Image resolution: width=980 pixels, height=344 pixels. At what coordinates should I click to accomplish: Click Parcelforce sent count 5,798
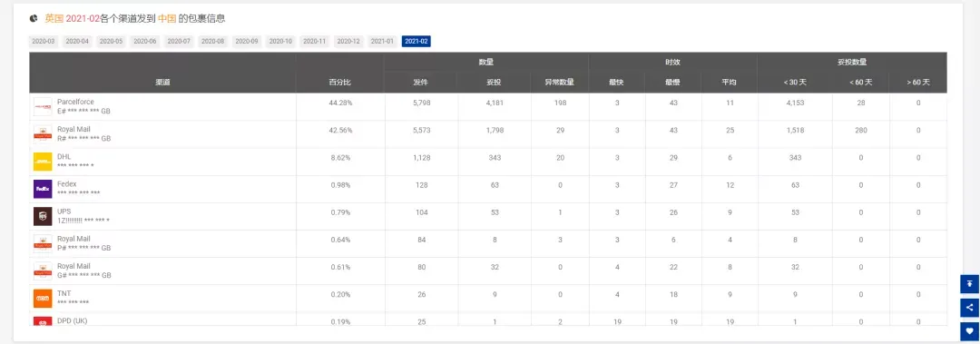(x=421, y=103)
